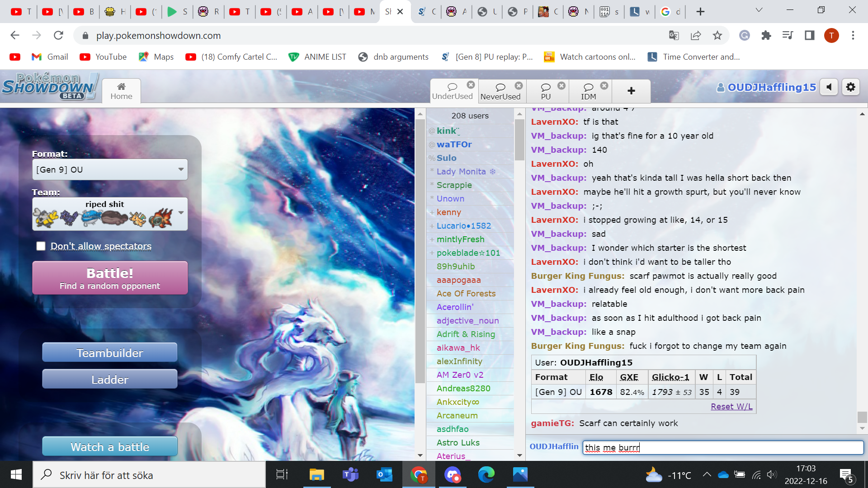Screen dimensions: 868x488
Task: Open the Teambuilder
Action: pos(110,352)
